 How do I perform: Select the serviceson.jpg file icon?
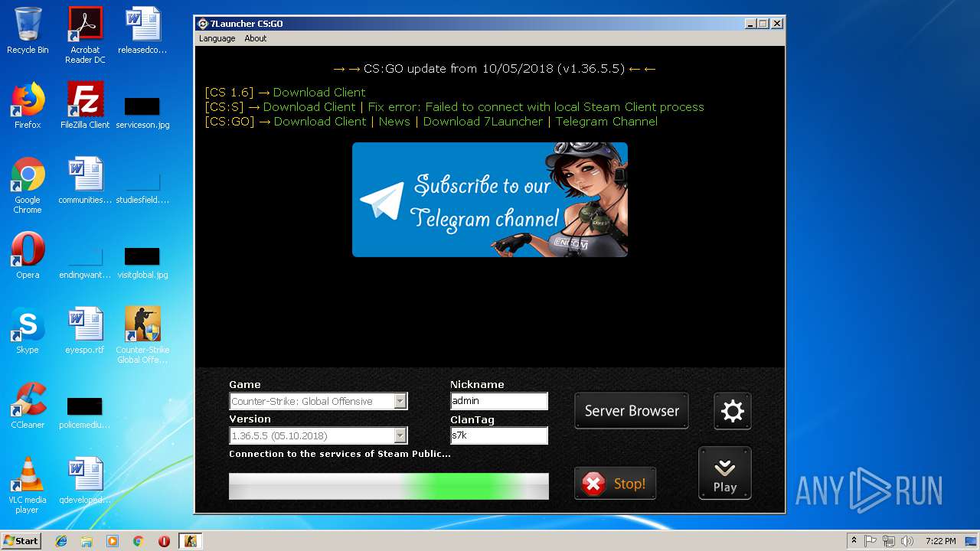click(x=142, y=111)
